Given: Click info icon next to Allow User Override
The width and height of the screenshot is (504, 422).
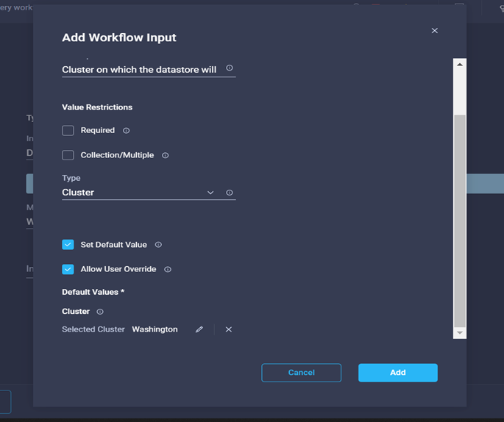Looking at the screenshot, I should pos(168,270).
